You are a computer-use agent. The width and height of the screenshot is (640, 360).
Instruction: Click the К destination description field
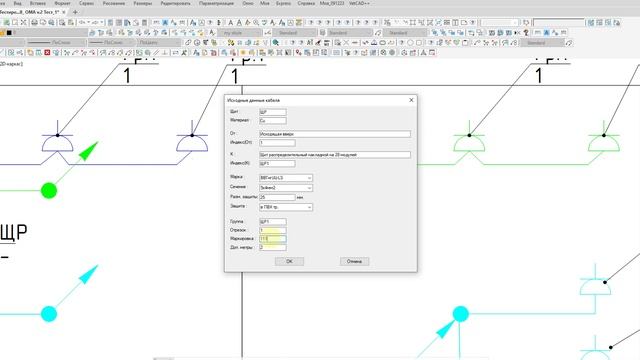tap(335, 155)
